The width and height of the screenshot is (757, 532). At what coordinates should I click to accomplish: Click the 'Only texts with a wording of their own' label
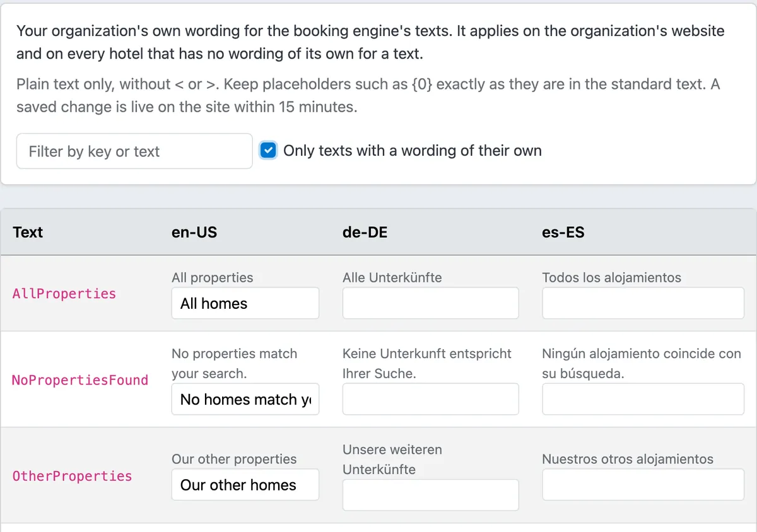[413, 151]
